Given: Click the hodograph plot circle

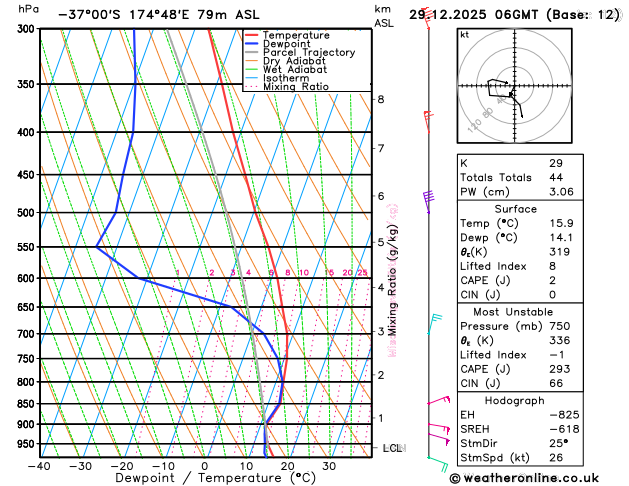Looking at the screenshot, I should click(515, 86).
